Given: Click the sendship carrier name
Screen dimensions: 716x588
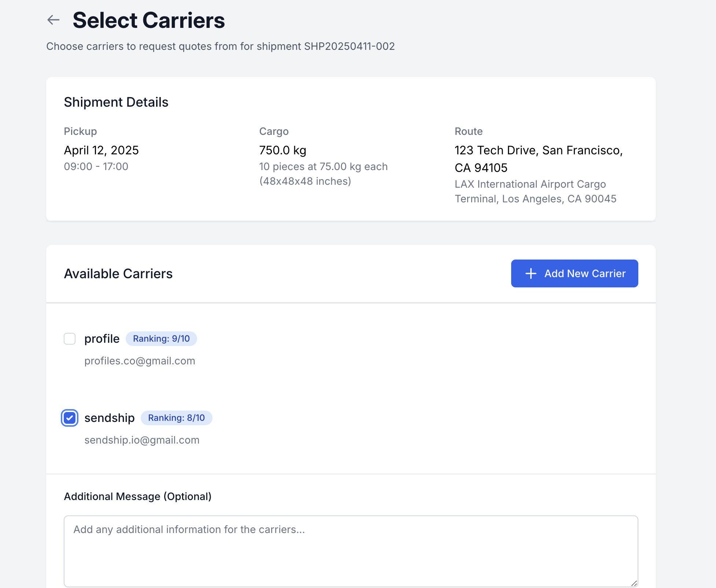Looking at the screenshot, I should click(110, 418).
